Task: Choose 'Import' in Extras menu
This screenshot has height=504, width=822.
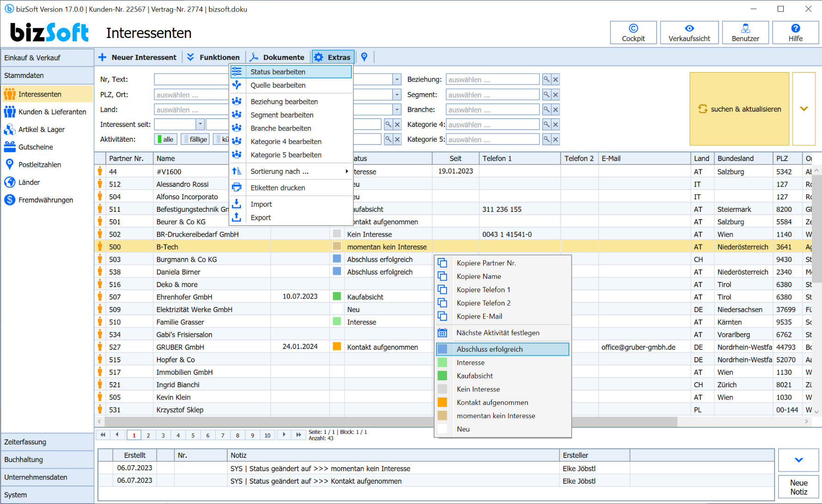Action: click(x=291, y=204)
